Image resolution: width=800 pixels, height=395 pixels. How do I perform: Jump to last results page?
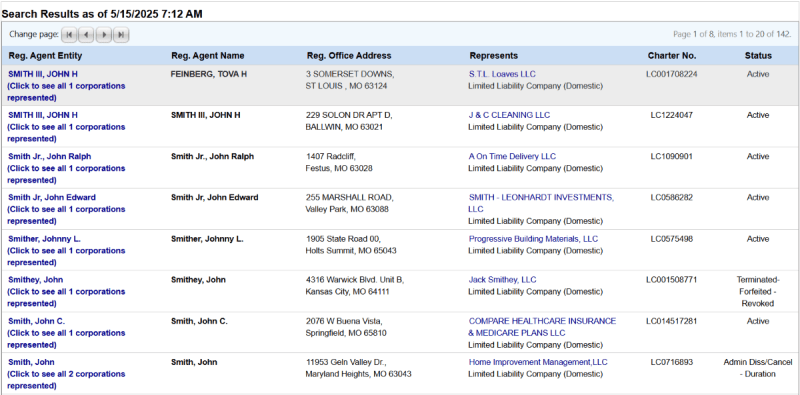pyautogui.click(x=121, y=35)
